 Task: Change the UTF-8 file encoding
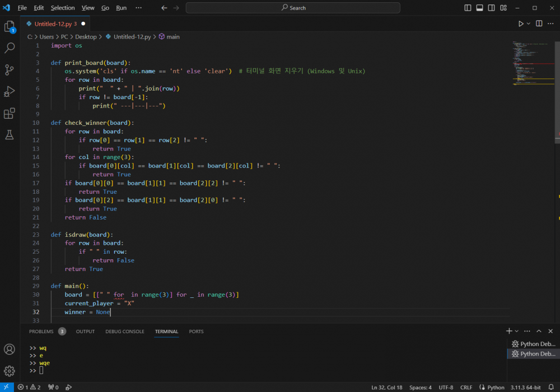(446, 388)
